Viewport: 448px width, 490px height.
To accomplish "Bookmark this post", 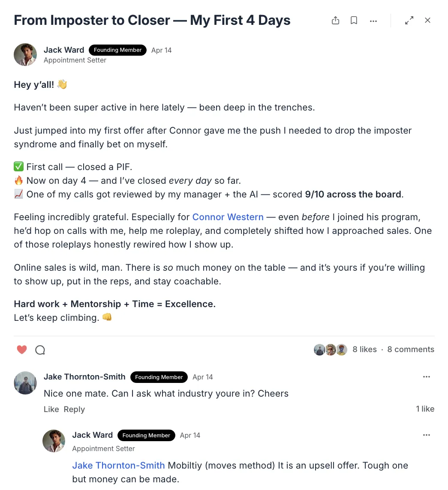I will click(x=354, y=20).
